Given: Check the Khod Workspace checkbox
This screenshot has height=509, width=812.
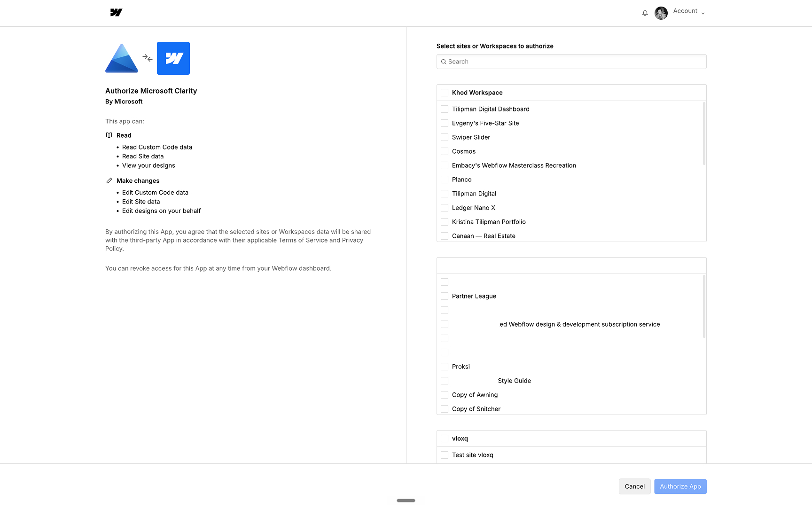Looking at the screenshot, I should pos(445,93).
